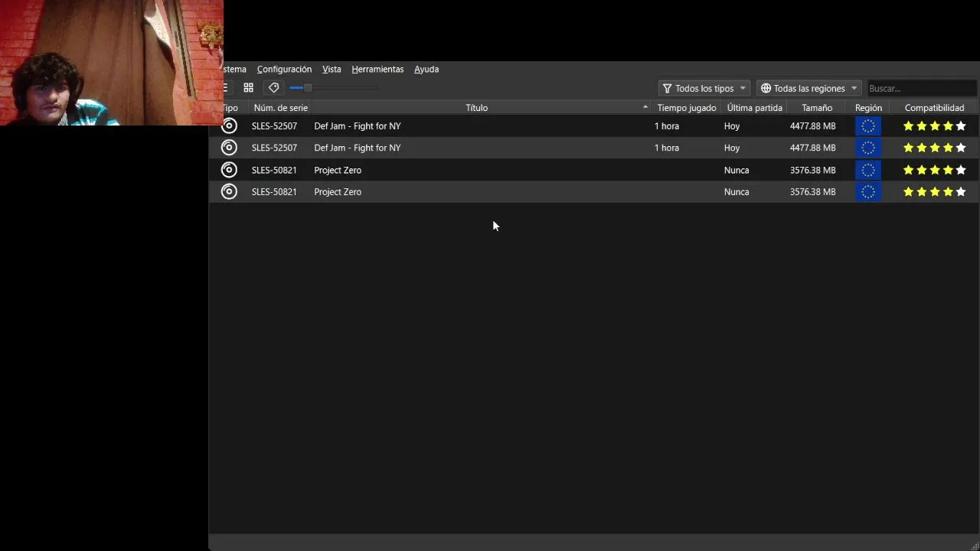Click the lower 'Hoy' last played cell
Image resolution: width=980 pixels, height=551 pixels.
click(x=732, y=148)
